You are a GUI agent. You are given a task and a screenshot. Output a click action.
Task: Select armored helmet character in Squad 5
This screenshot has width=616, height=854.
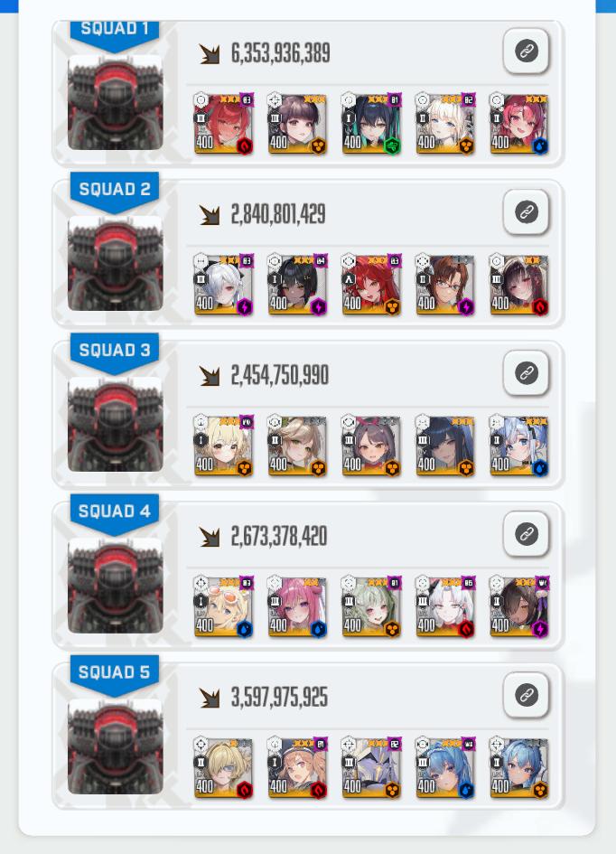(371, 767)
